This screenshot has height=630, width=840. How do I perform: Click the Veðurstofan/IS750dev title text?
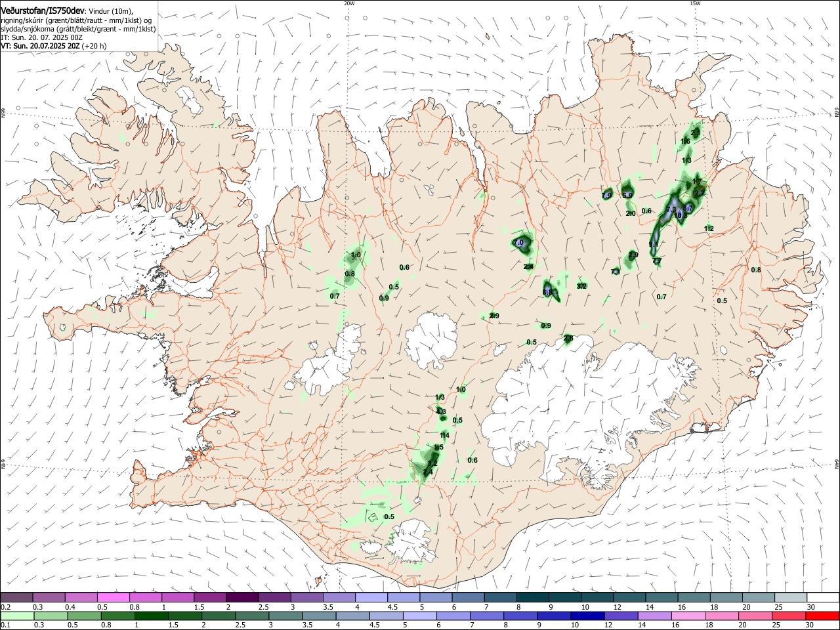tap(43, 10)
